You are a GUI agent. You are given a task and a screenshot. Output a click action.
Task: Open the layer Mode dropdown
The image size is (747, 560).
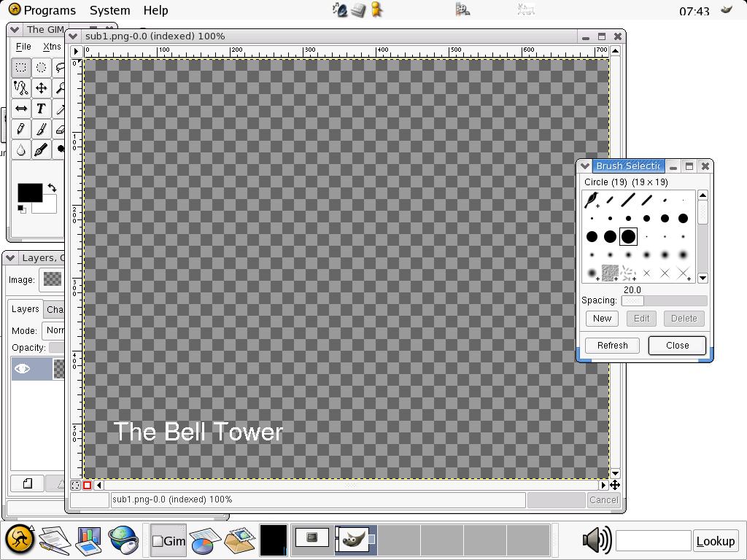coord(55,330)
